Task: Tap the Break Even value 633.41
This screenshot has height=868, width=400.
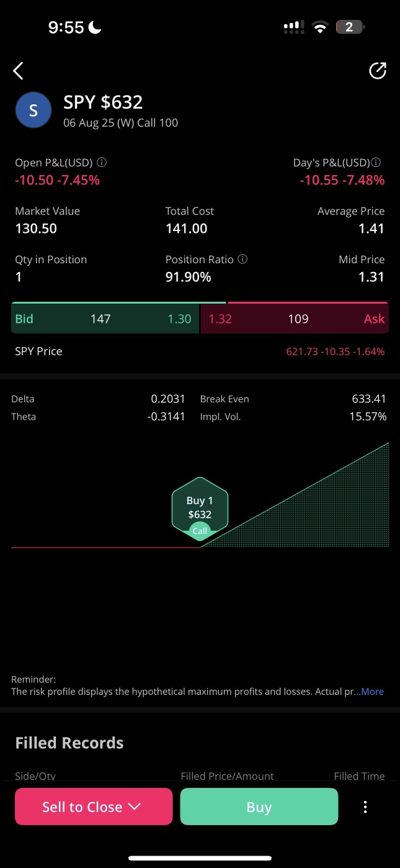Action: (x=369, y=399)
